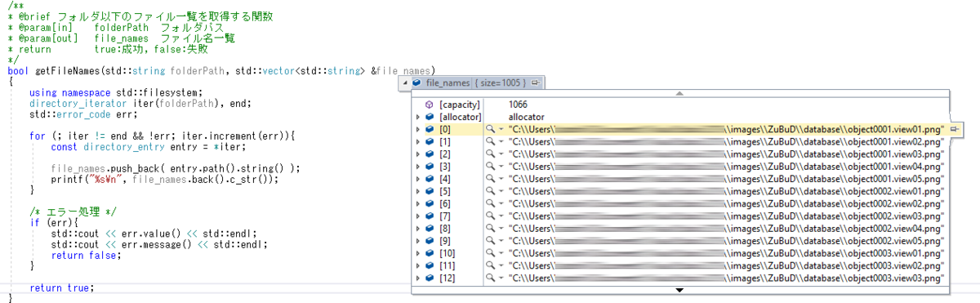Click the 'return true;' line in code

[61, 287]
